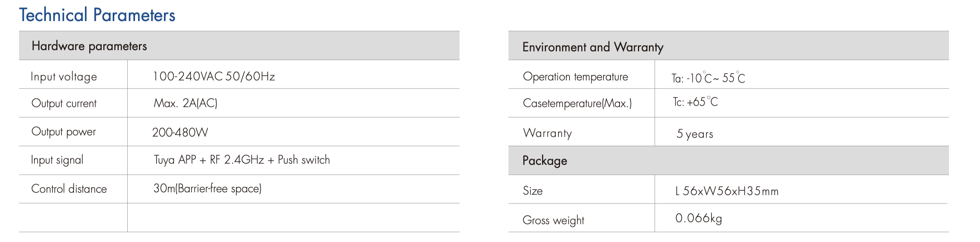The image size is (980, 242).
Task: Click the Input voltage label
Action: [64, 77]
